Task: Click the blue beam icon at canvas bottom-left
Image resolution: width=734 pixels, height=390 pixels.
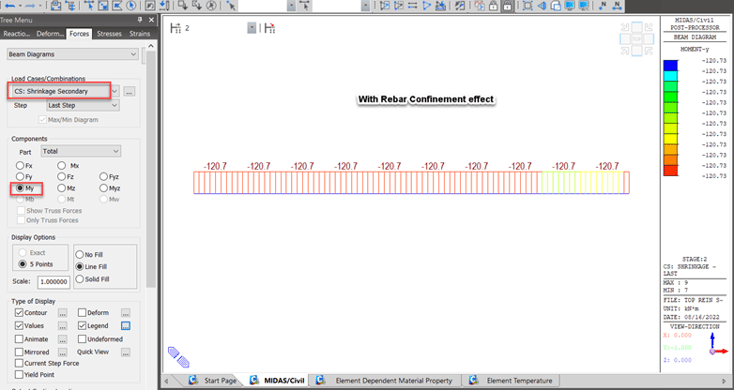Action: 179,357
